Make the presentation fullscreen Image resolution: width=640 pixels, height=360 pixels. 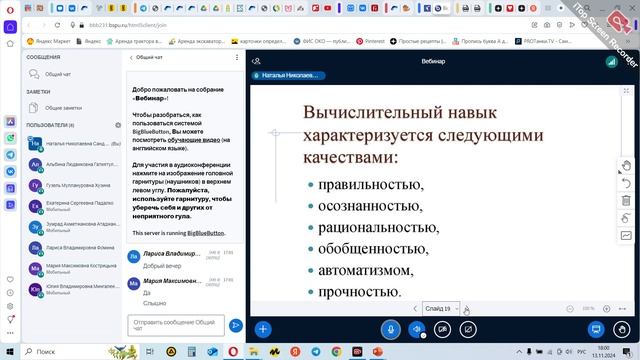(626, 91)
